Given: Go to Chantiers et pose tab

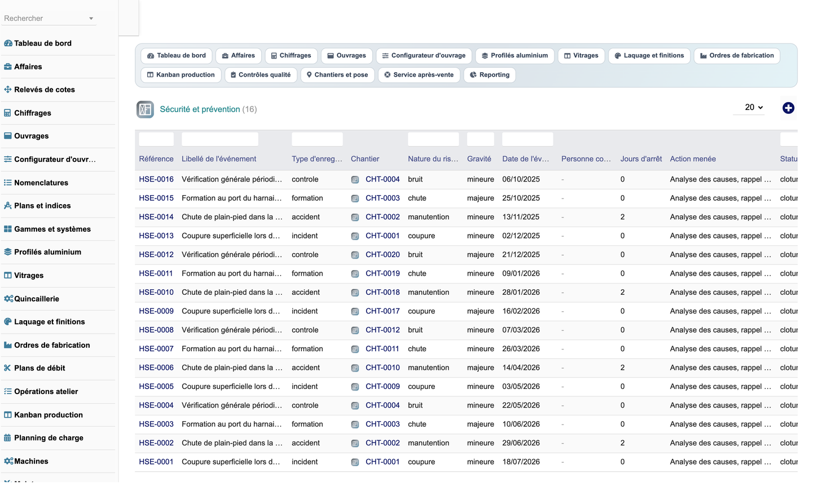Looking at the screenshot, I should point(337,75).
